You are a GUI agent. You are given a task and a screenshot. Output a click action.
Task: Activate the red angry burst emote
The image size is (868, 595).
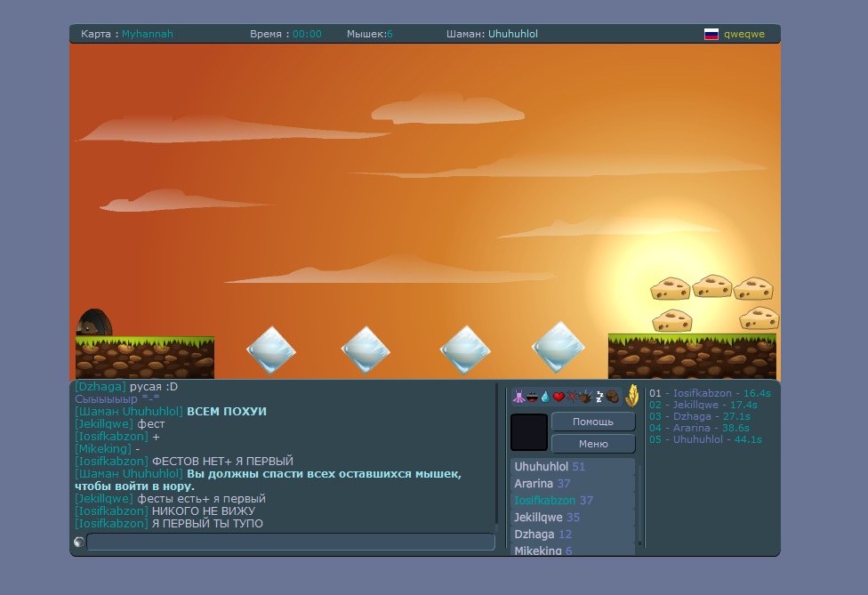click(572, 397)
